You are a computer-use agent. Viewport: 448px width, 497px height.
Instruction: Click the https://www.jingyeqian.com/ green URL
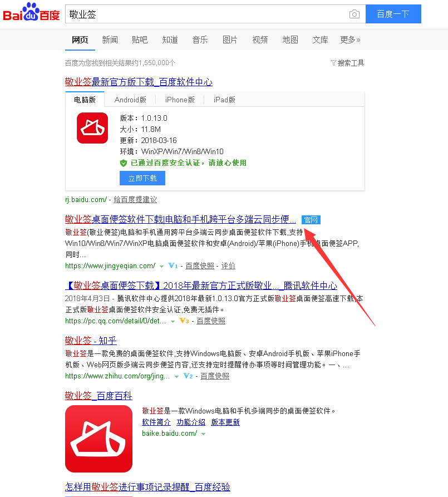[x=110, y=265]
